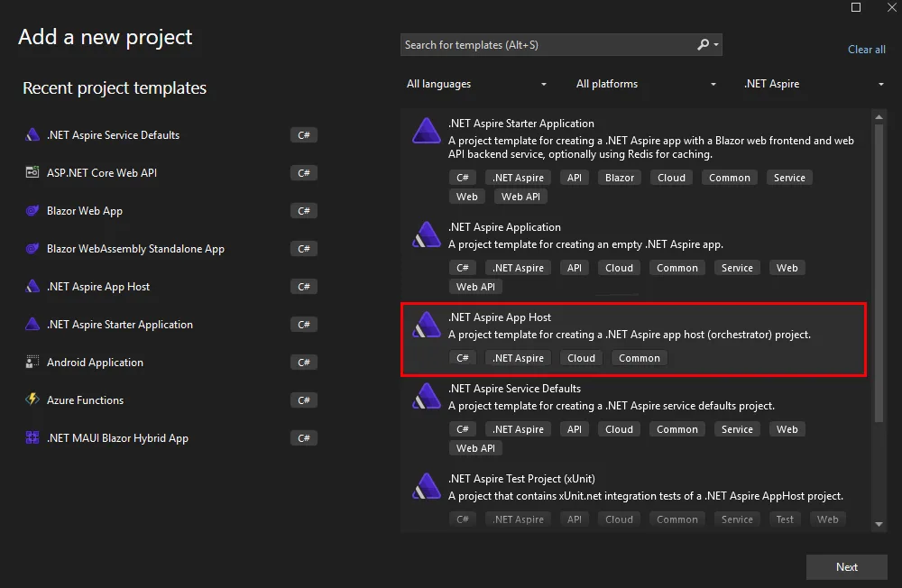This screenshot has height=588, width=902.
Task: Click the Azure Functions template icon
Action: (32, 400)
